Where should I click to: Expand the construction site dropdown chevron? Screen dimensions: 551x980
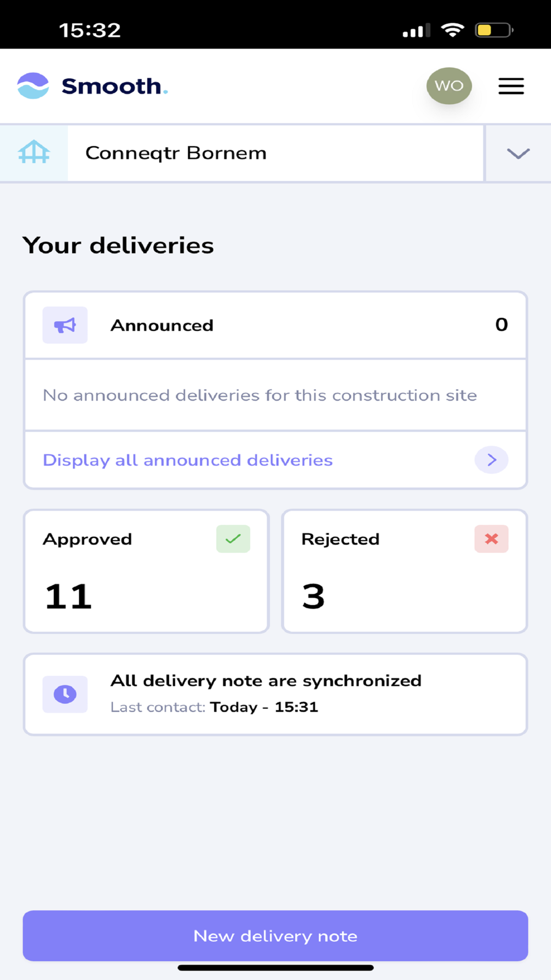tap(518, 153)
